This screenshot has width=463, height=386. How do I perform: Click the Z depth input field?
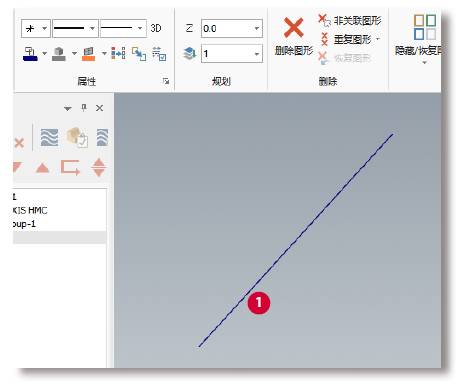pos(232,28)
